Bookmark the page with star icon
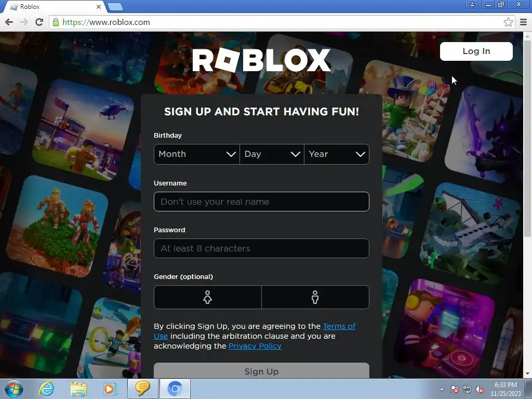Screen dimensions: 532x399 (x=508, y=22)
